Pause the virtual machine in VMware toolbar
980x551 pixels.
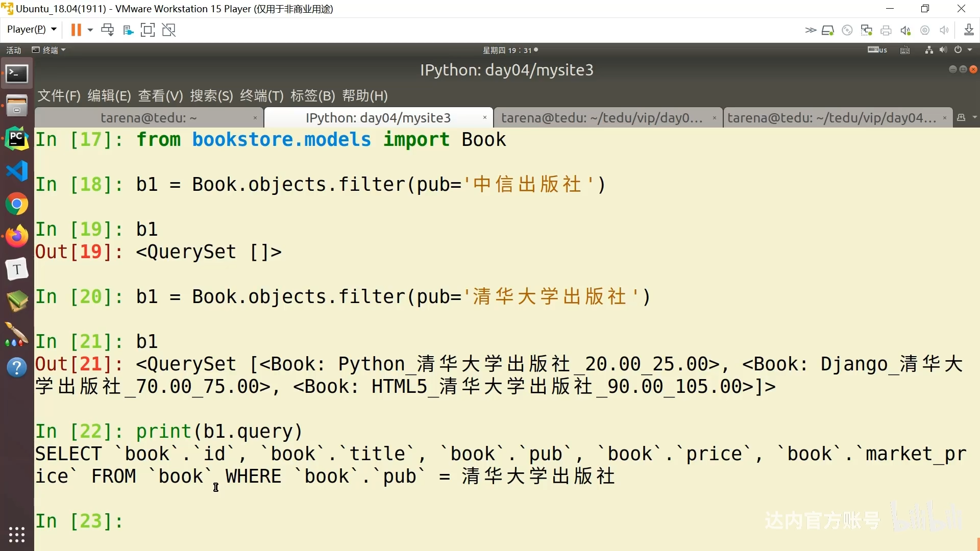click(76, 30)
